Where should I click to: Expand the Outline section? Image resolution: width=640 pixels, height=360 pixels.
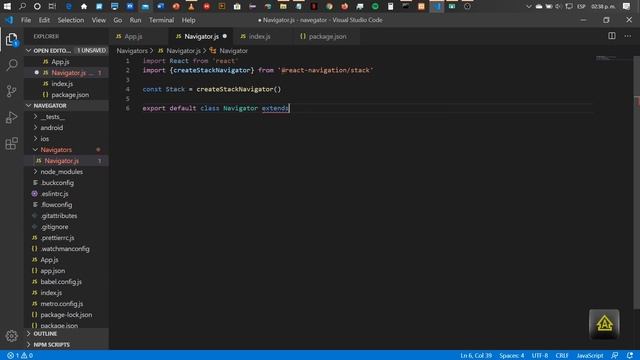[66, 333]
